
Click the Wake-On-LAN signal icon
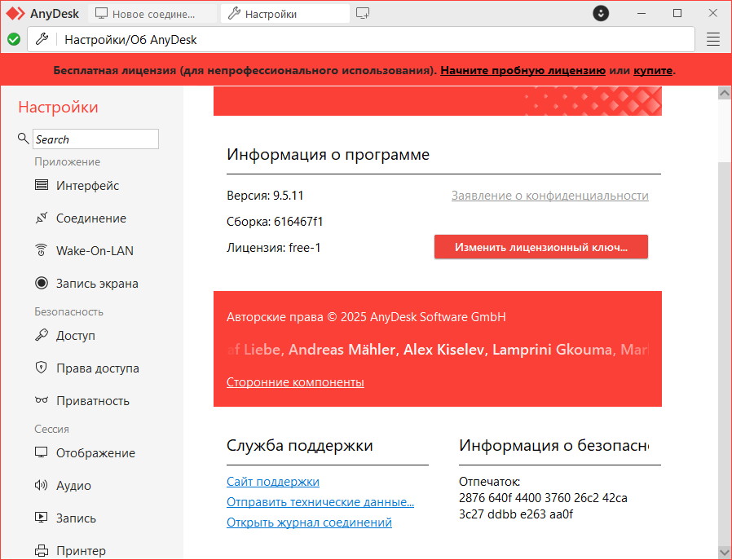(x=42, y=250)
